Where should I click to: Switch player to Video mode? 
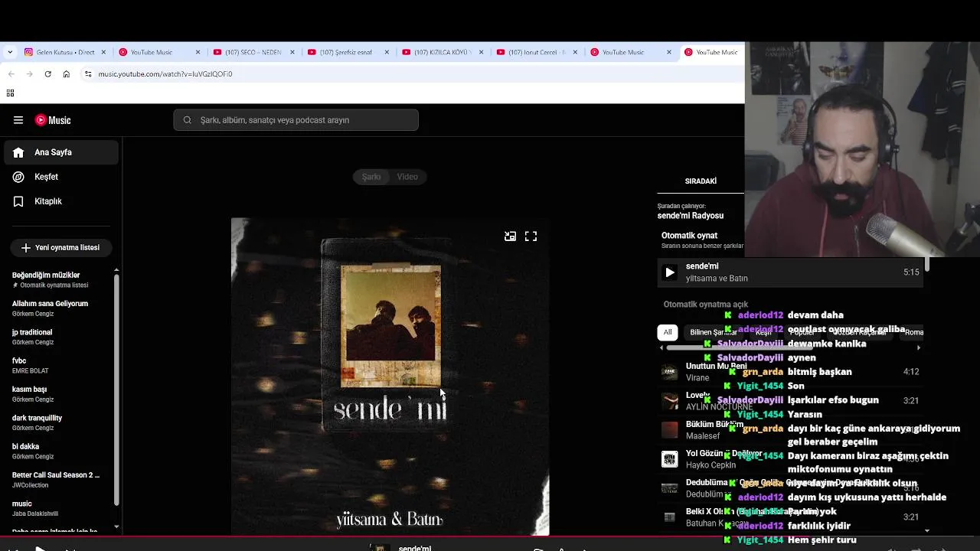click(407, 177)
